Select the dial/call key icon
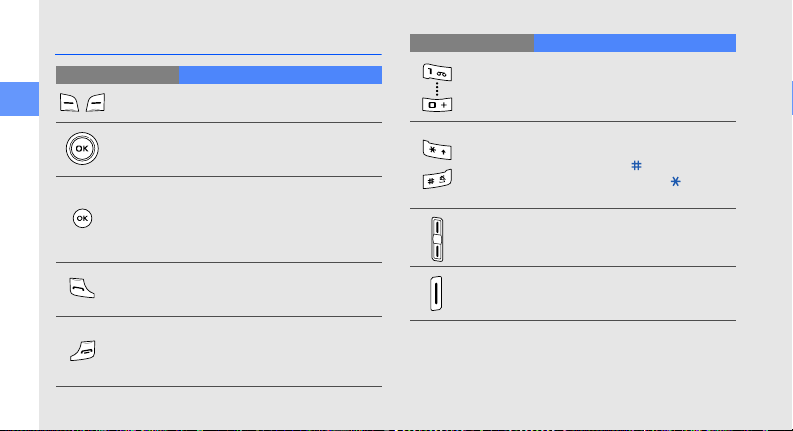This screenshot has width=793, height=431. [81, 288]
